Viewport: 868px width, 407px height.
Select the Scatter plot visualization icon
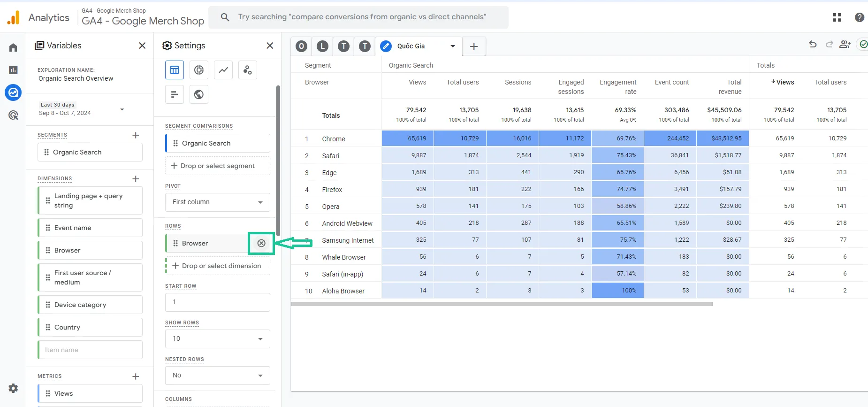click(x=248, y=70)
